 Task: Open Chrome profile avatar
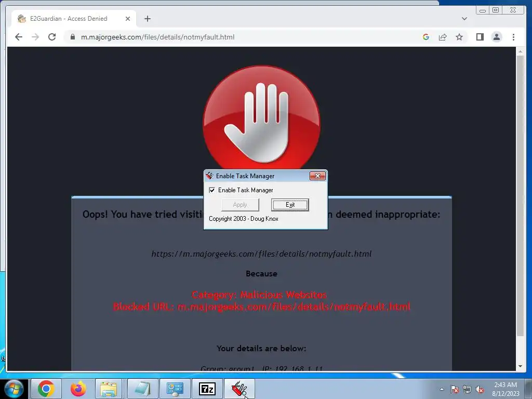coord(496,37)
